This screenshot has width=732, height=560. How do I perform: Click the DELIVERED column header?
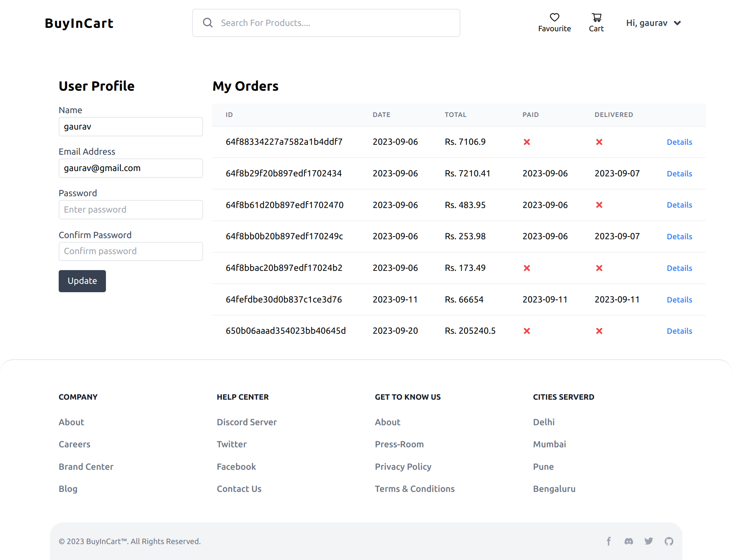[x=613, y=115]
